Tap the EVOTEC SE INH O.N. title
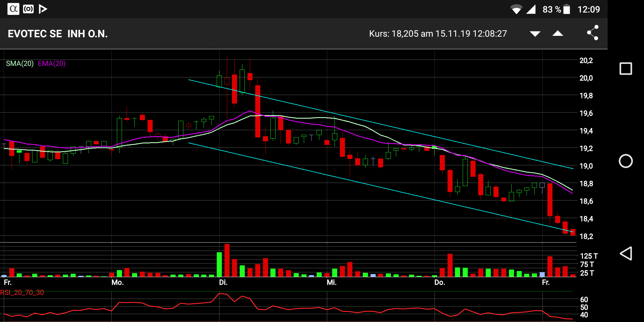The height and width of the screenshot is (322, 644). click(58, 34)
